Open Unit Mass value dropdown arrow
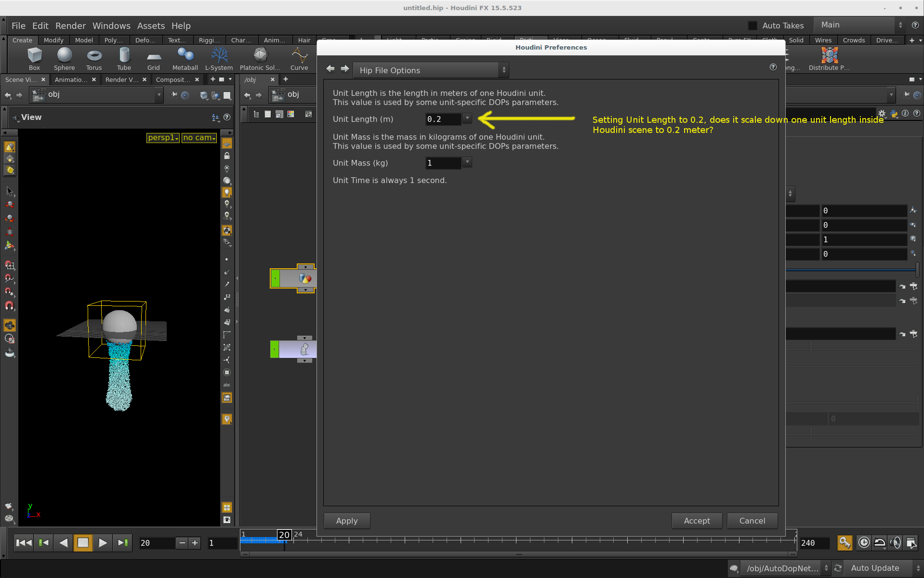 (467, 162)
